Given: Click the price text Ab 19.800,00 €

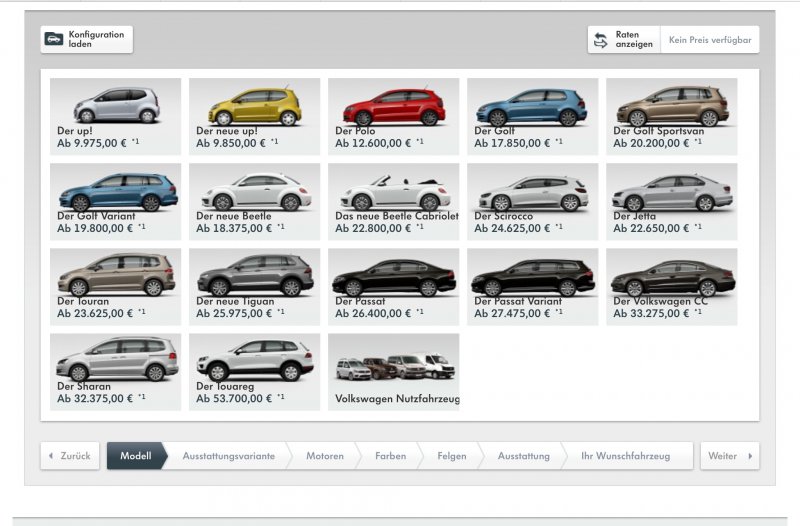Looking at the screenshot, I should pos(95,229).
